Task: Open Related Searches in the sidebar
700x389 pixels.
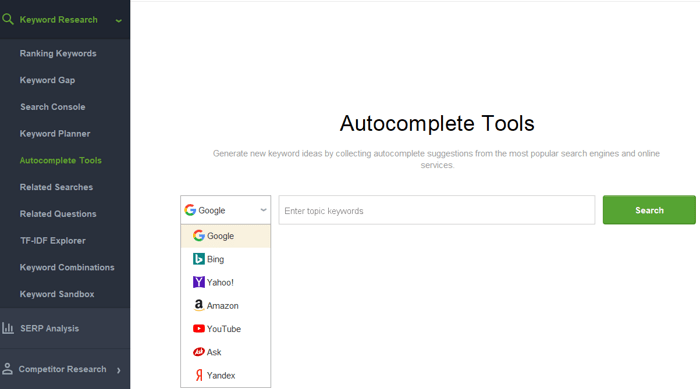Action: pos(56,187)
